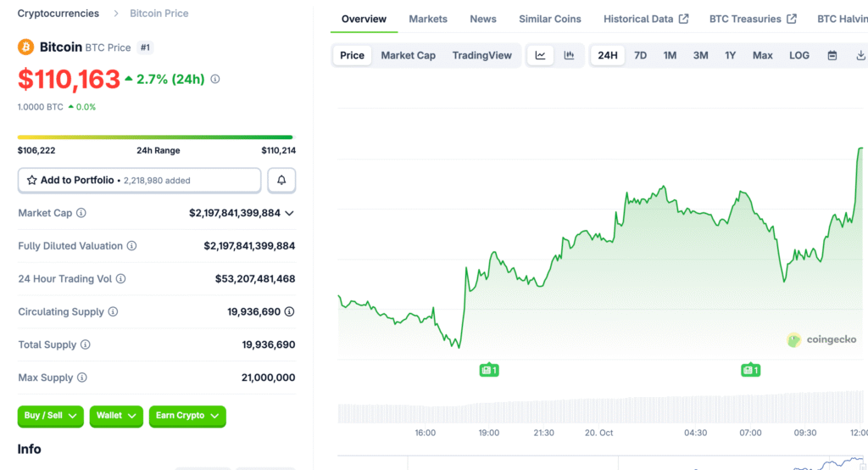Click the info icon beside Fully Diluted Valuation
868x470 pixels.
tap(131, 246)
